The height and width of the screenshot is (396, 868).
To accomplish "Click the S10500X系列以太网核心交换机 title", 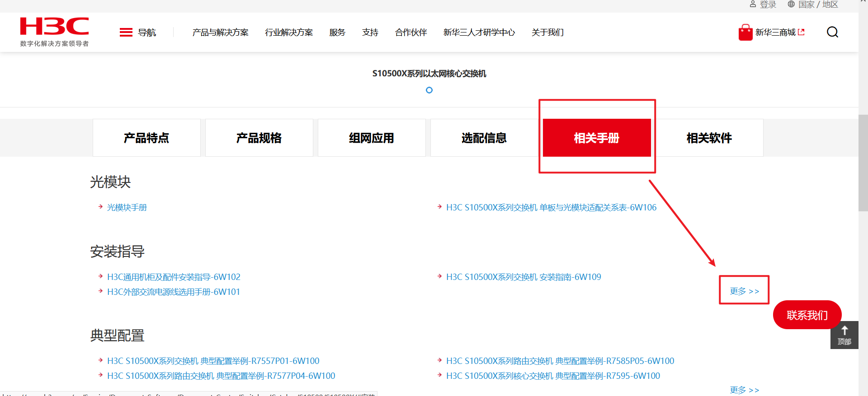I will [x=429, y=74].
